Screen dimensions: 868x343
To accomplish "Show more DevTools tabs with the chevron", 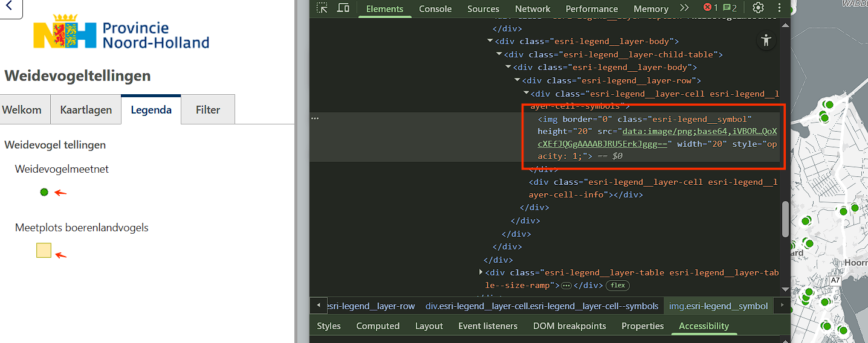I will 684,8.
